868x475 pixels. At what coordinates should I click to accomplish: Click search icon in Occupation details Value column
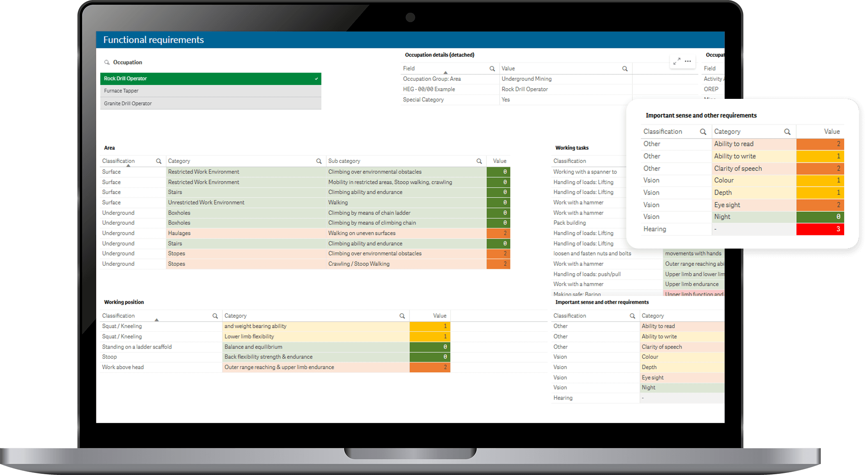click(625, 69)
